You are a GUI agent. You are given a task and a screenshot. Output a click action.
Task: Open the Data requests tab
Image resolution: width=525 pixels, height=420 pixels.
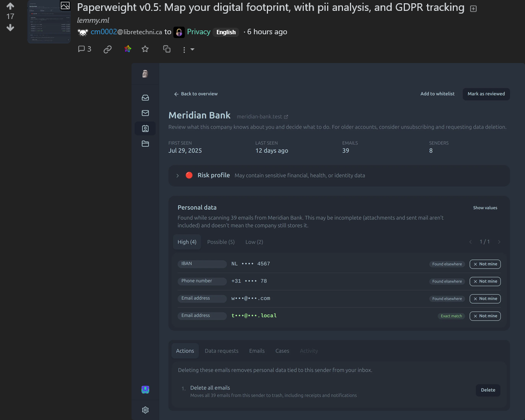coord(222,351)
